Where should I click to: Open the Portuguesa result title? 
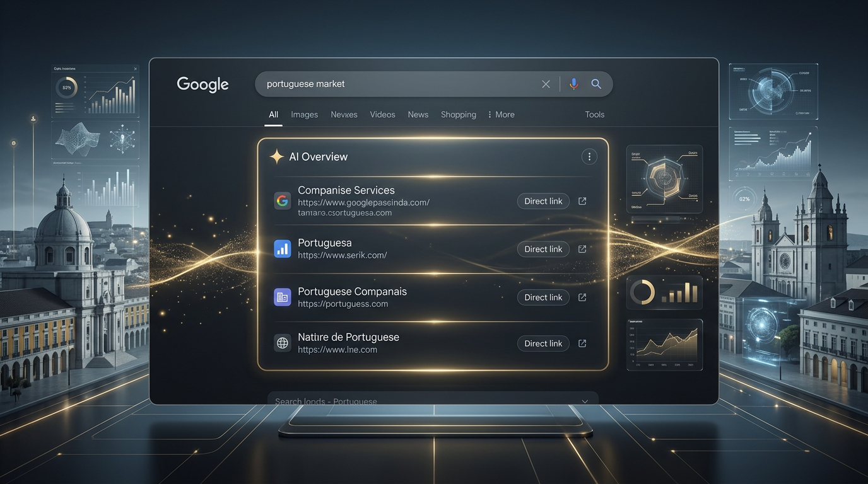(x=325, y=243)
